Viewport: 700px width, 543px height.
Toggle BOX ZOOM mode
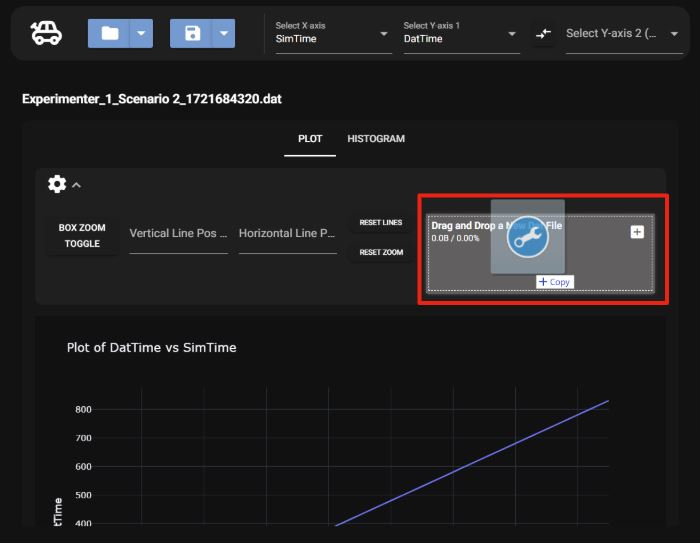[82, 236]
